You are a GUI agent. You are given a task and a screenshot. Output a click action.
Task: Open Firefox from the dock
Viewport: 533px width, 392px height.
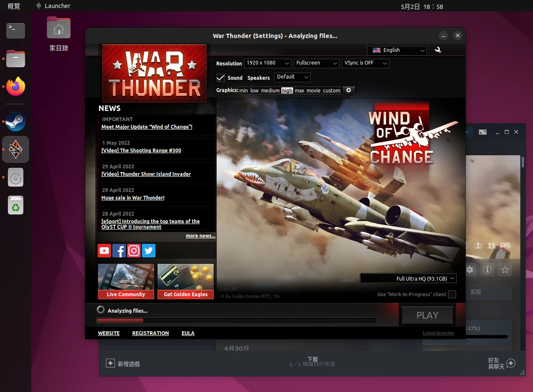click(x=16, y=87)
